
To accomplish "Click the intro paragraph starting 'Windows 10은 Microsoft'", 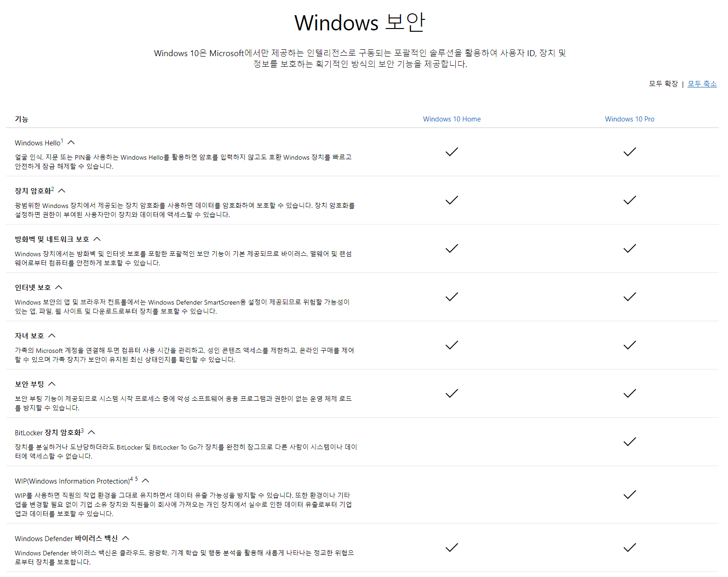I will [360, 58].
